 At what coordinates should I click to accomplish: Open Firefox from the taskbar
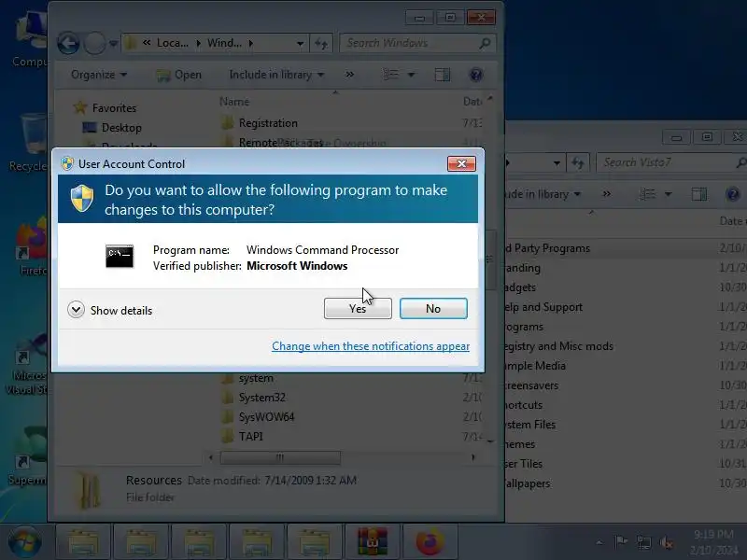tap(430, 542)
